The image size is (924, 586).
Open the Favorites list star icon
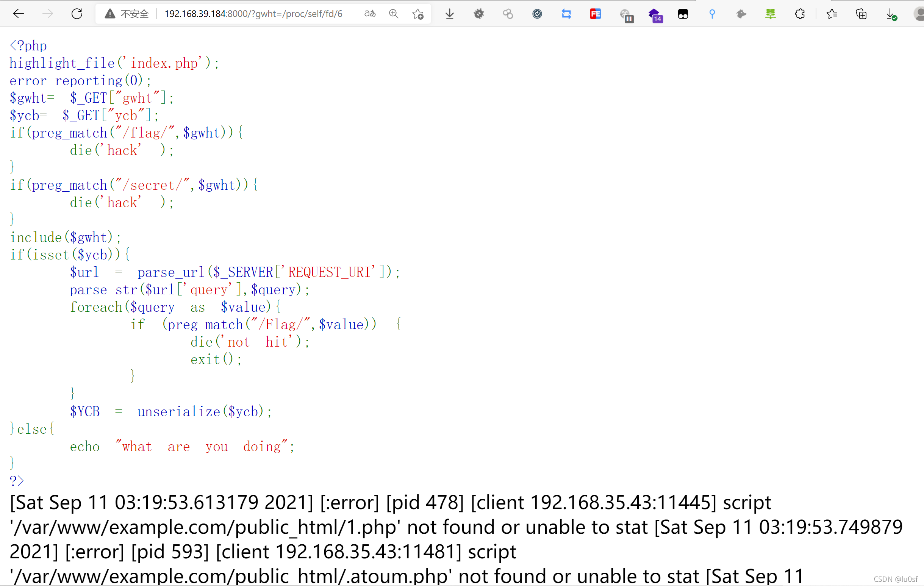832,14
